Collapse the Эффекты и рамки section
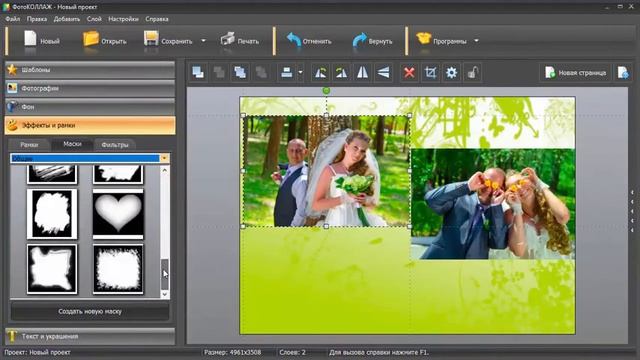This screenshot has height=360, width=640. (90, 125)
